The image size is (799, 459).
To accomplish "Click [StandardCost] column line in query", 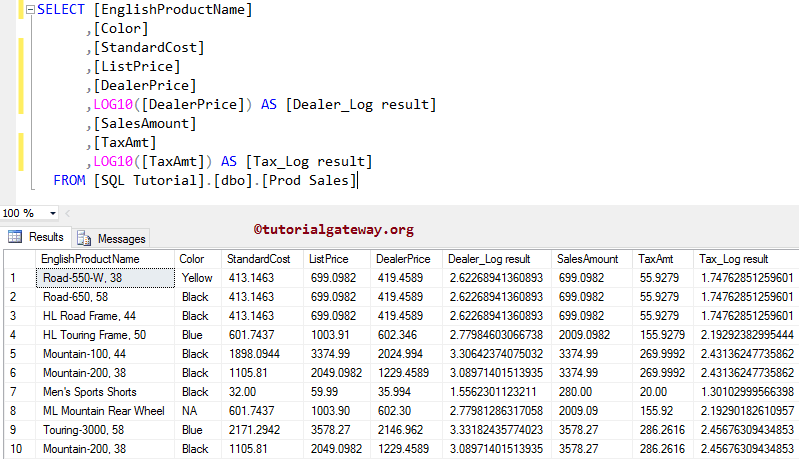I will point(149,47).
